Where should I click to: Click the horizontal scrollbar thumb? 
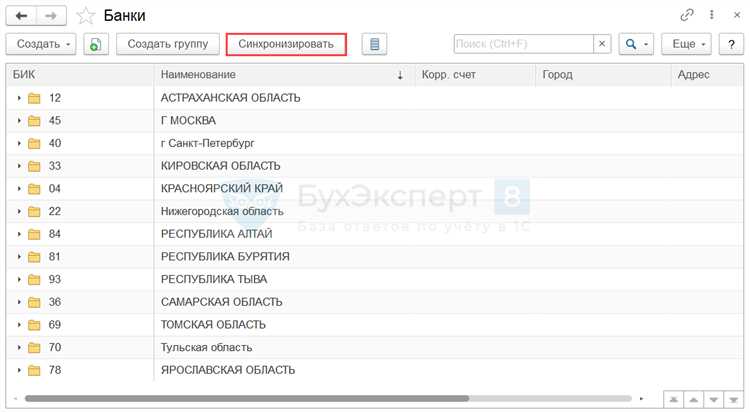247,399
